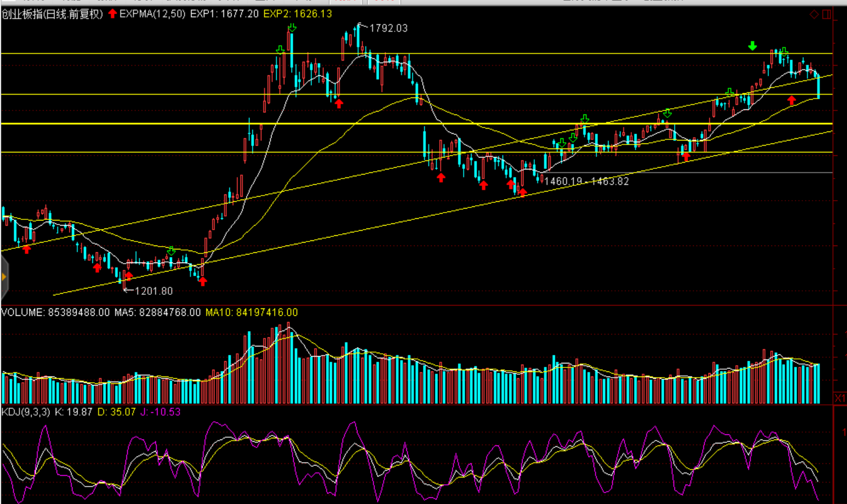Click the red split-panel icon at top right
The width and height of the screenshot is (847, 504).
pyautogui.click(x=827, y=14)
